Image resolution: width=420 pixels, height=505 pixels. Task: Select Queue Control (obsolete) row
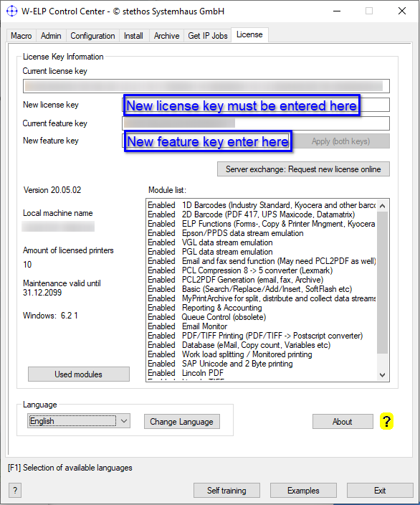click(262, 317)
